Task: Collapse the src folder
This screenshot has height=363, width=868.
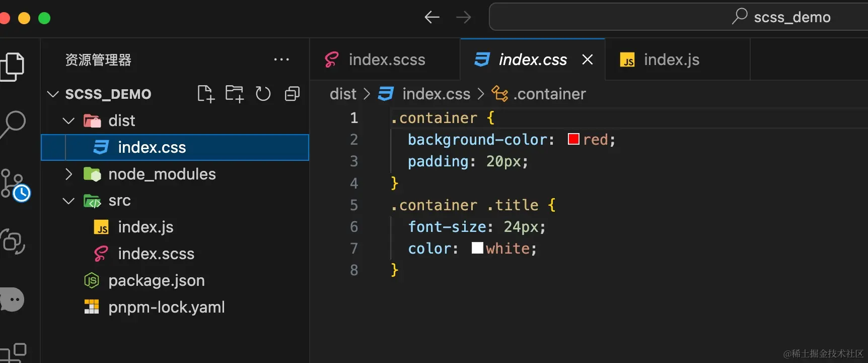Action: pos(68,201)
